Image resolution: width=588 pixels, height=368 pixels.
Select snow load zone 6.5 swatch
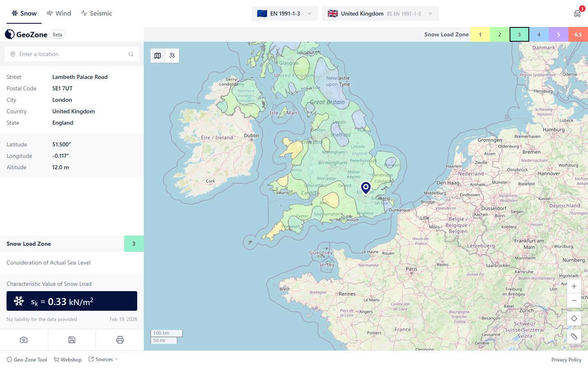[578, 35]
